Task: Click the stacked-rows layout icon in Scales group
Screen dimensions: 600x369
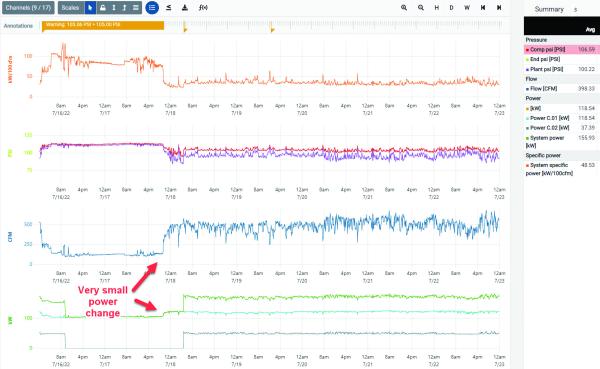Action: click(x=136, y=8)
